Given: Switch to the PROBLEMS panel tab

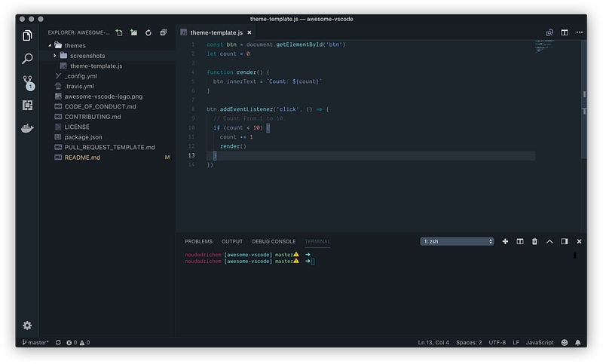Looking at the screenshot, I should point(198,241).
